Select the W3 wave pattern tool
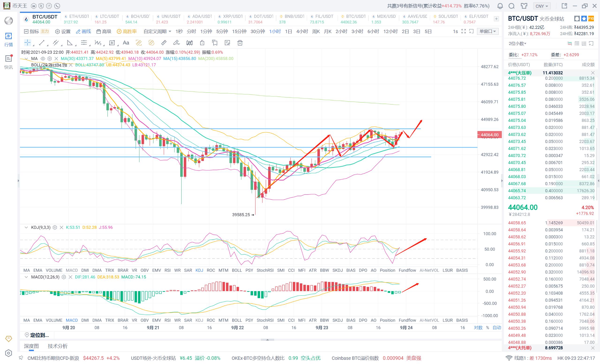The image size is (600, 364). pos(98,43)
